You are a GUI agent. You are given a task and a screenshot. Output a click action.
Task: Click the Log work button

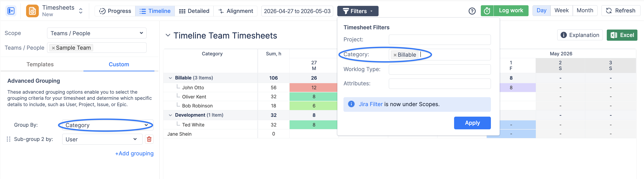511,11
